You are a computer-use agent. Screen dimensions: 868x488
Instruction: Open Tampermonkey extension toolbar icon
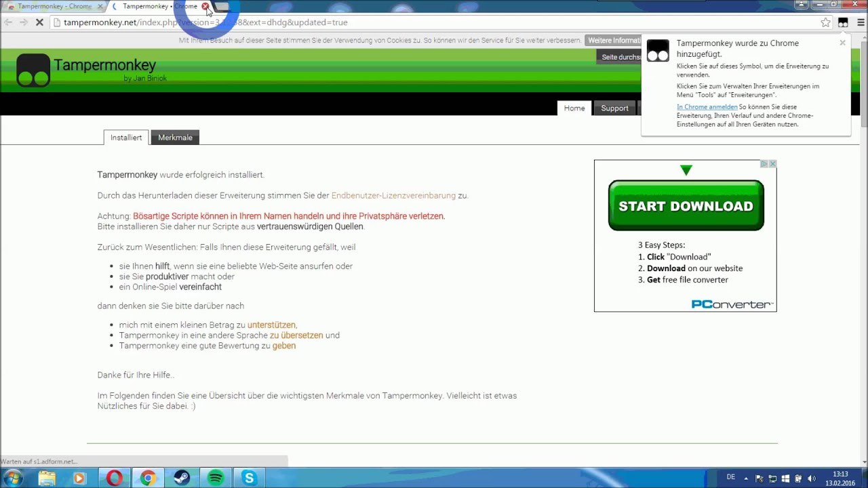pos(843,22)
